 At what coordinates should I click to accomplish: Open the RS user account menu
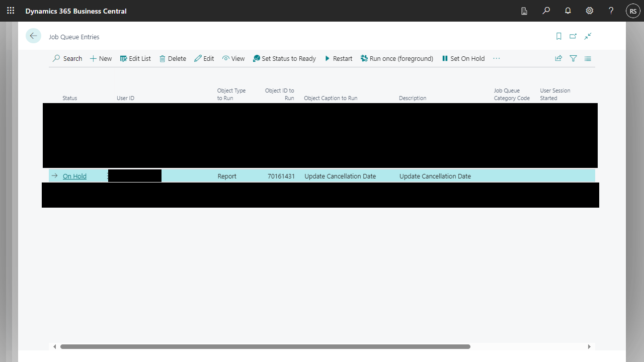[x=632, y=11]
